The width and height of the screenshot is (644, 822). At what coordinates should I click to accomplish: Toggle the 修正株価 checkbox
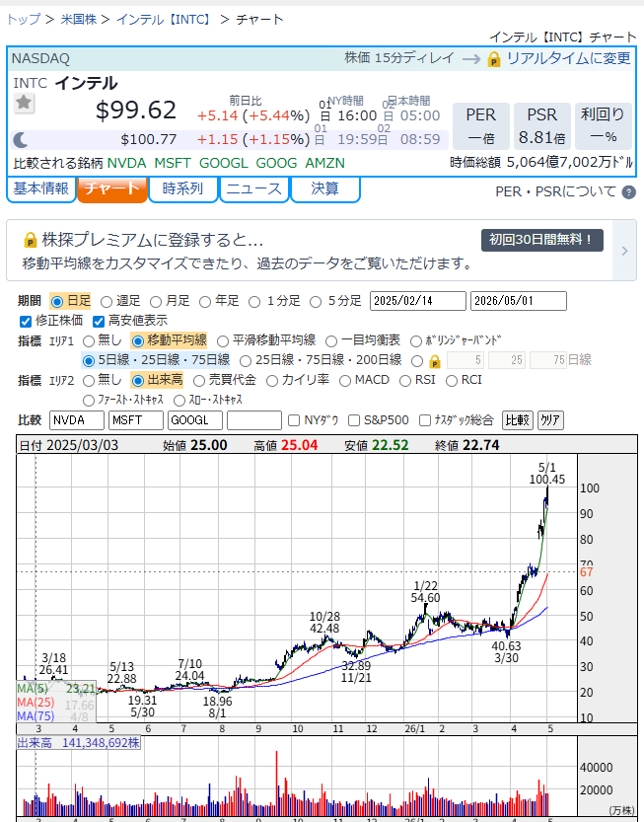tap(26, 322)
